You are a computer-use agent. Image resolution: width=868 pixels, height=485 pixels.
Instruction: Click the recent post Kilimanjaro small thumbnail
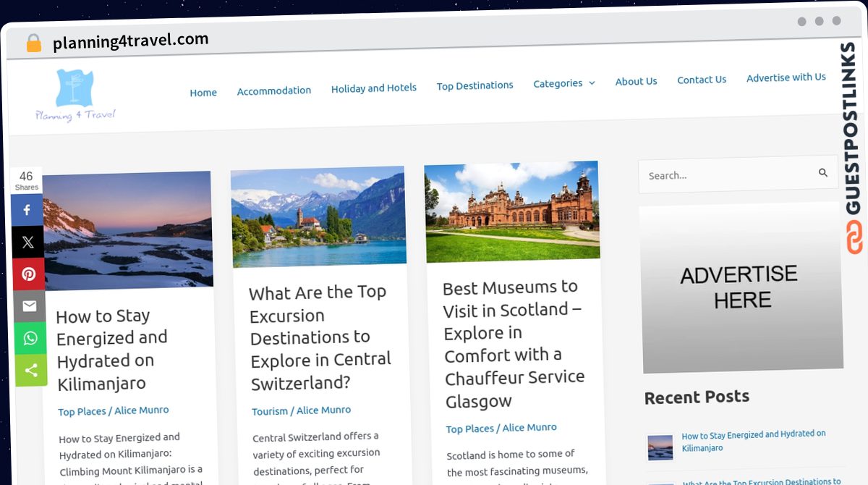pos(660,447)
